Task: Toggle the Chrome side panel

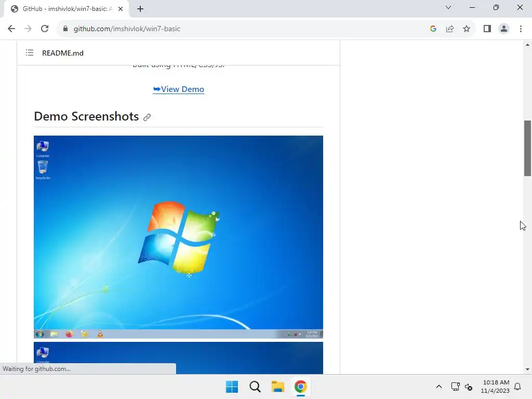Action: tap(487, 29)
